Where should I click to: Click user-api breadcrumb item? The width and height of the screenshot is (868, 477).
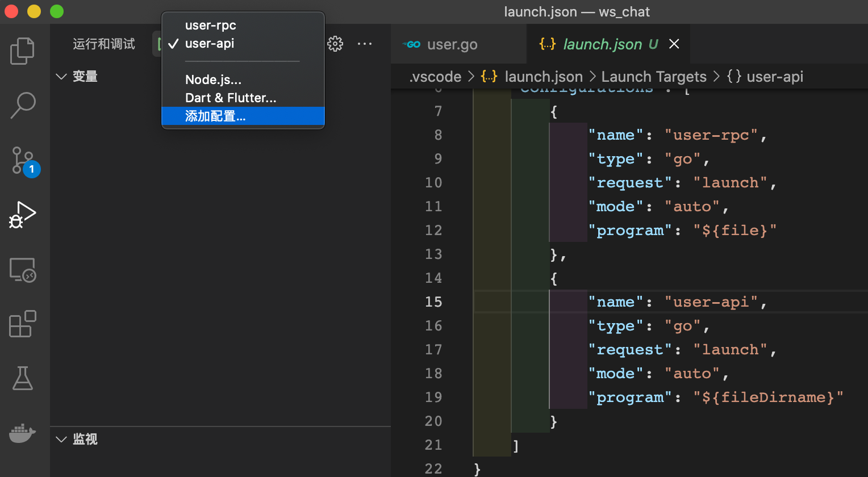click(775, 77)
